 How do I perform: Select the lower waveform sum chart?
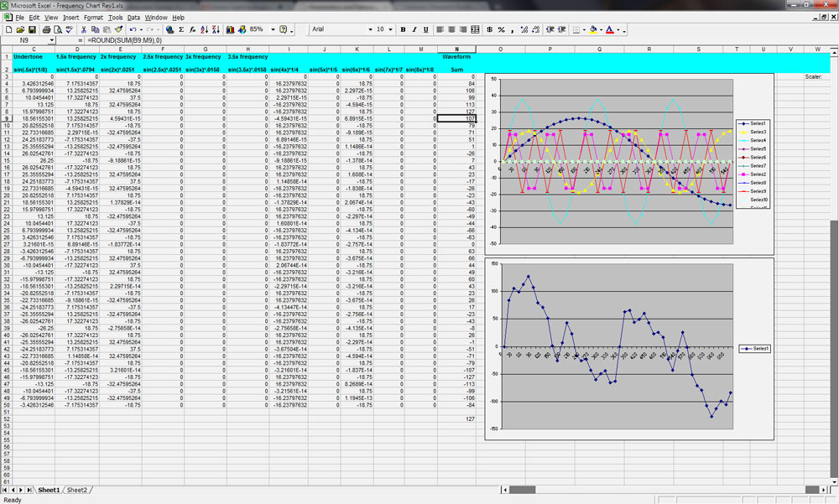coord(629,349)
